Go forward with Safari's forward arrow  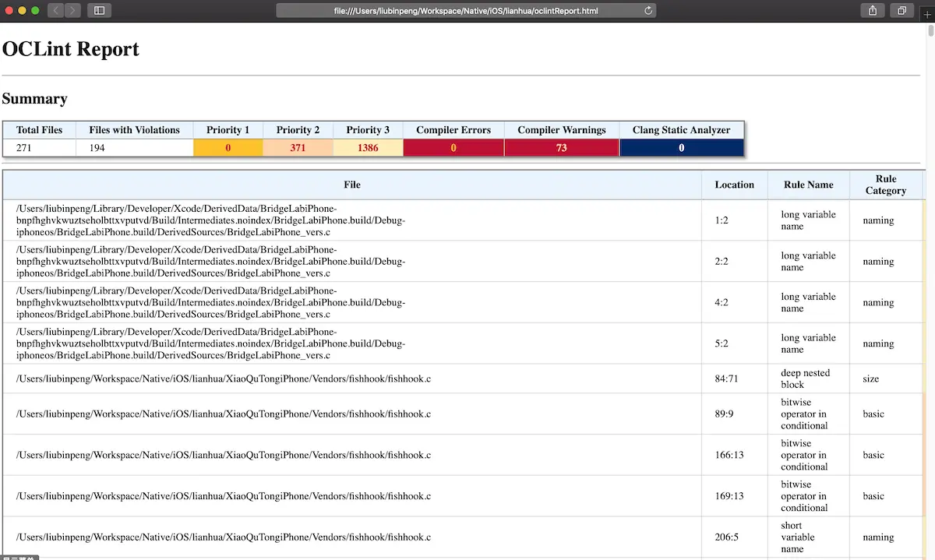72,11
